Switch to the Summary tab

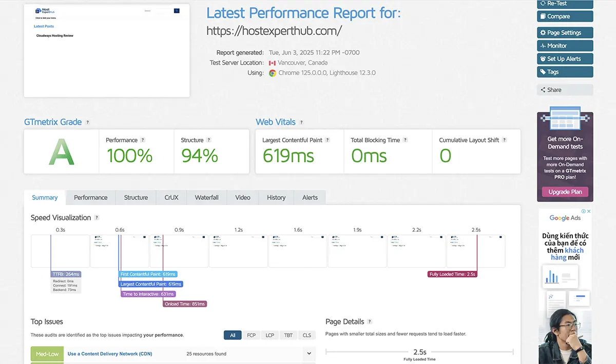click(45, 197)
